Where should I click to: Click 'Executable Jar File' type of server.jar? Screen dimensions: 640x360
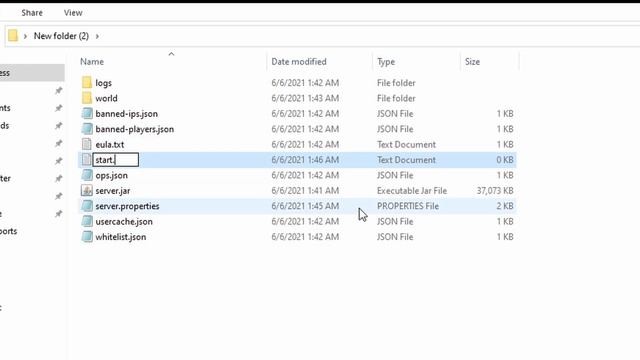412,191
